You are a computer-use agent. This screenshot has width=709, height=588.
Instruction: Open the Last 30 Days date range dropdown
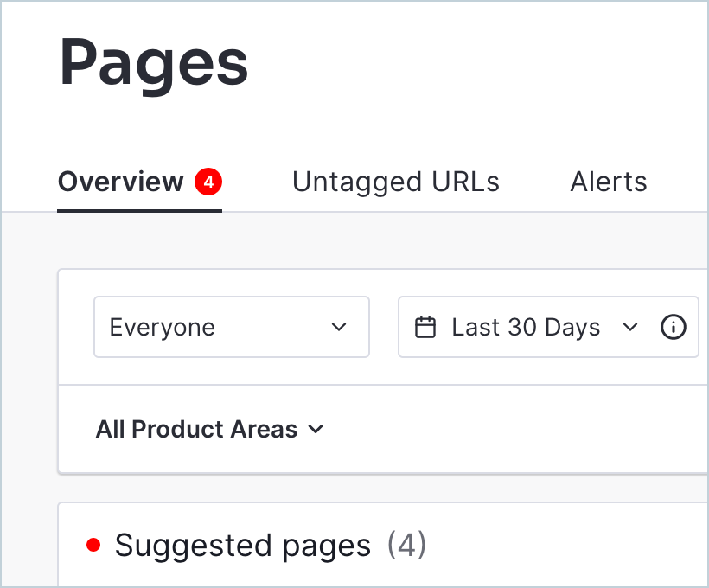(527, 328)
